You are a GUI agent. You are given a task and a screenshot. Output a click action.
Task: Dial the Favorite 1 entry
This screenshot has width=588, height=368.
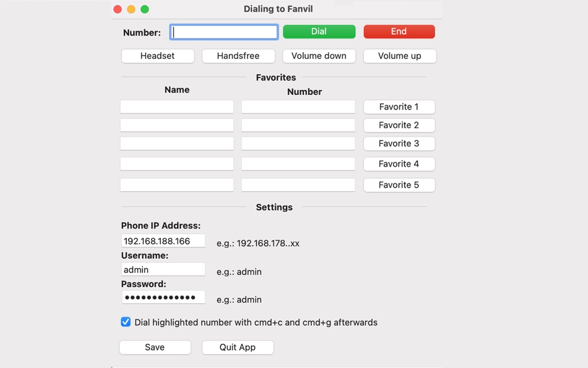tap(399, 107)
